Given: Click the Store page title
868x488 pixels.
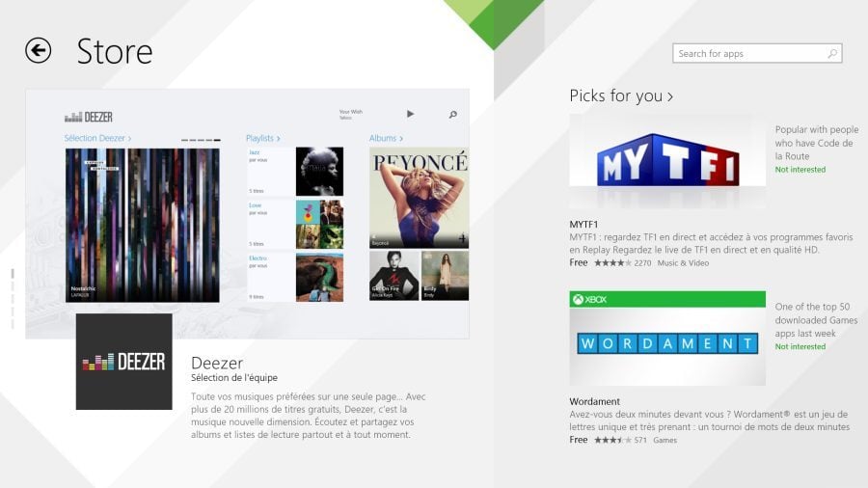Looking at the screenshot, I should (115, 51).
